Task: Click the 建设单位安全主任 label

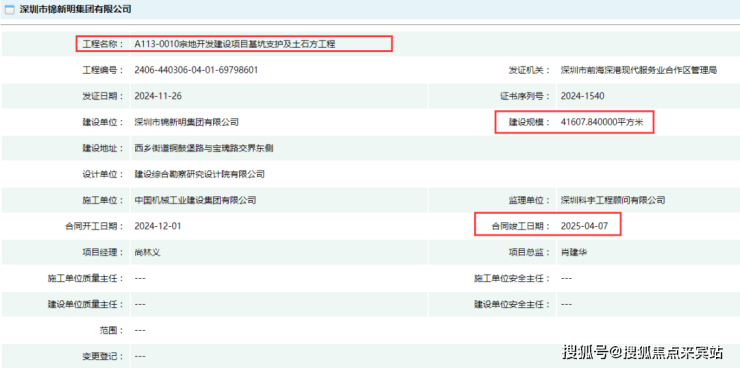Action: tap(512, 304)
